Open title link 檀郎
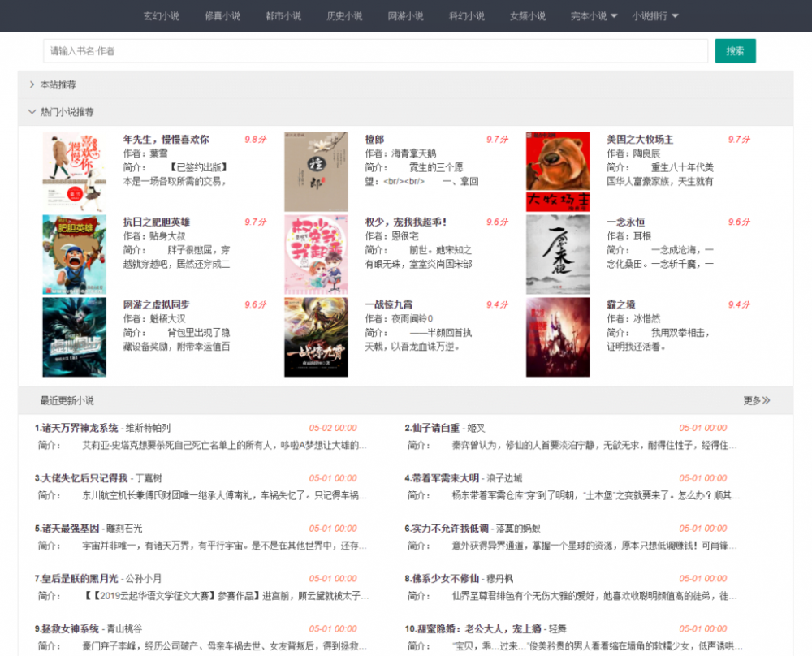812x656 pixels. pyautogui.click(x=374, y=140)
